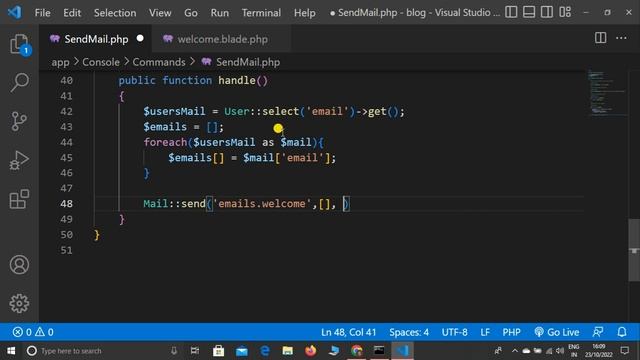
Task: Click the vertical editor scrollbar thumb
Action: (634, 250)
